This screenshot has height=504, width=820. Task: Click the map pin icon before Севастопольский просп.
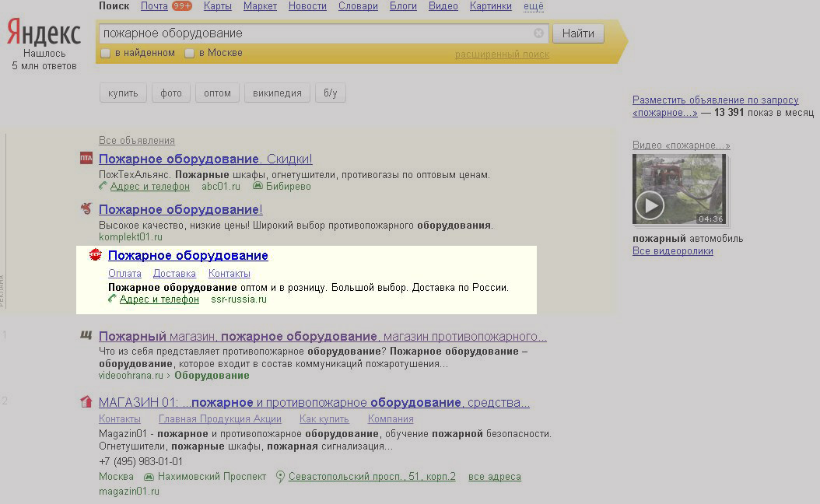pos(280,477)
